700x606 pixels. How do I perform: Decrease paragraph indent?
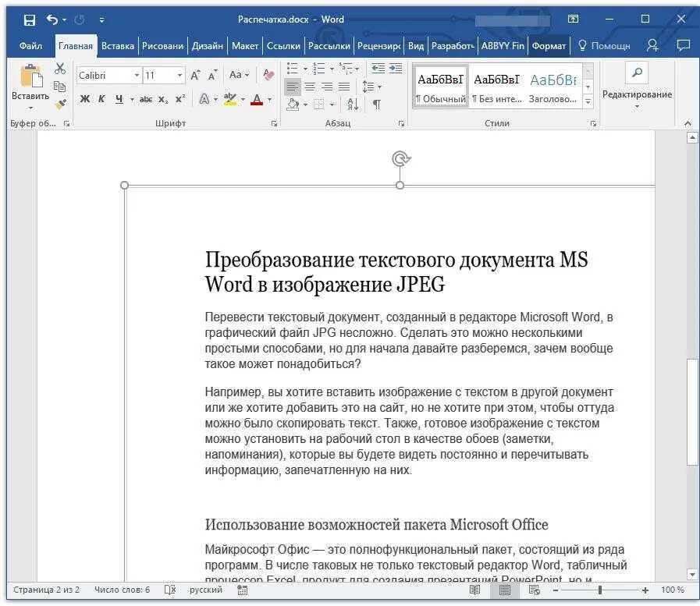(378, 69)
